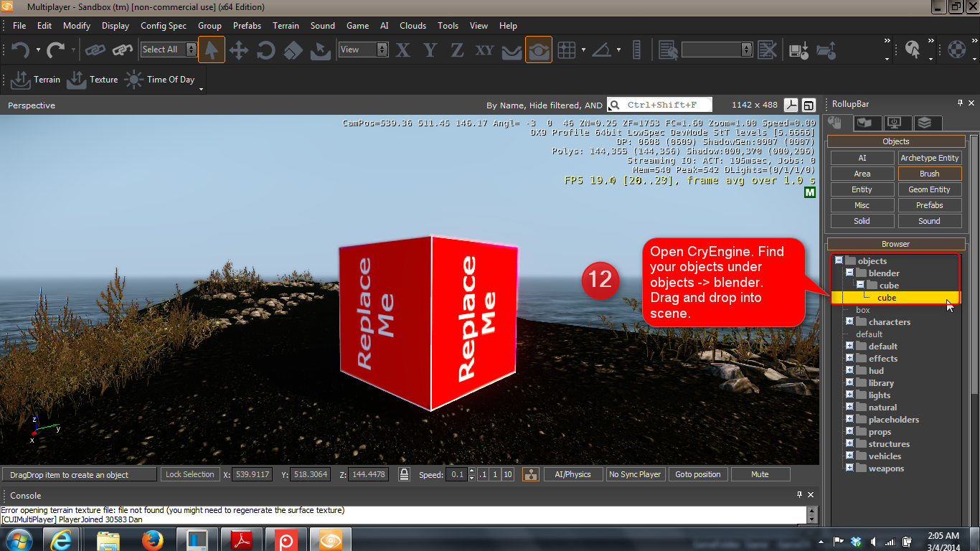This screenshot has width=980, height=551.
Task: Click the checkered sphere material icon
Action: point(956,50)
